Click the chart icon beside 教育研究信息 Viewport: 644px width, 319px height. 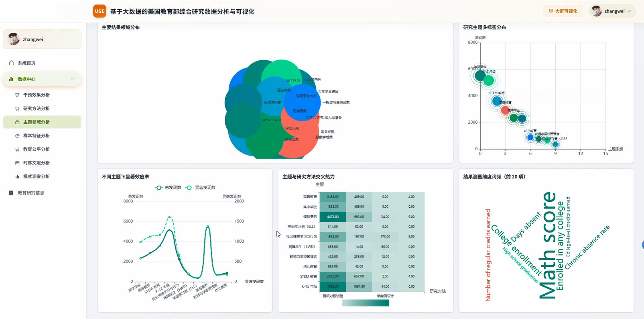coord(11,193)
